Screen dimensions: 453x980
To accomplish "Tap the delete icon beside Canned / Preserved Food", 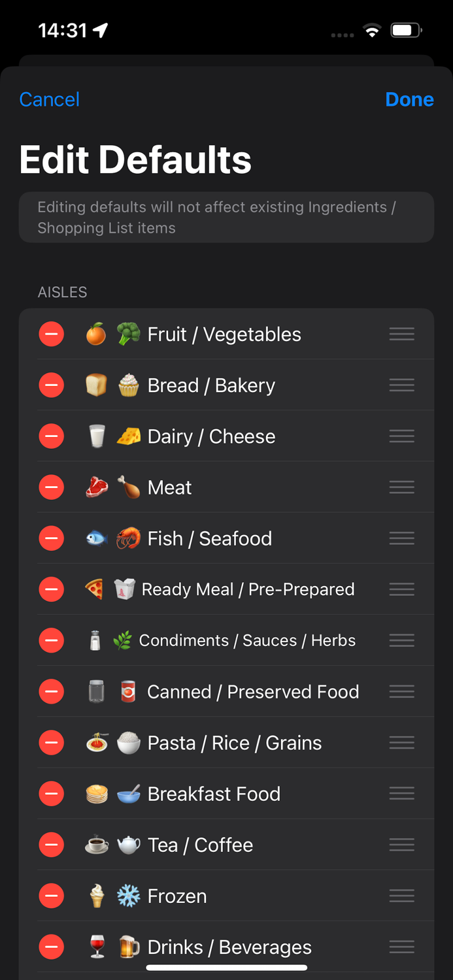I will 52,691.
